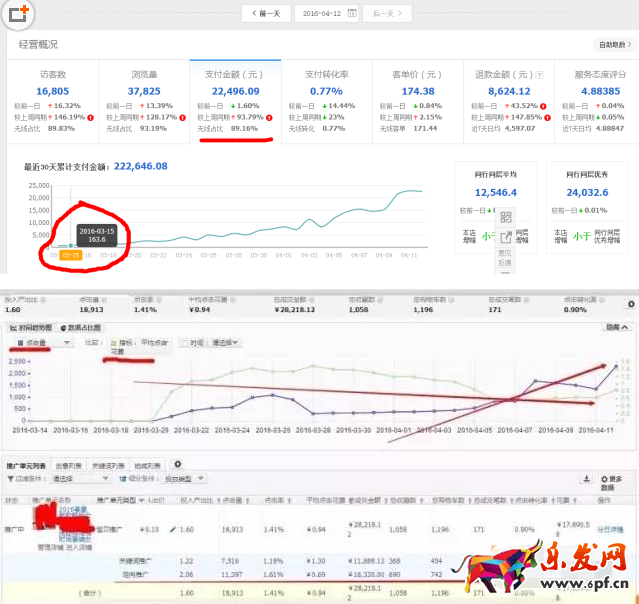Click the QR code icon
Viewport: 639px width, 604px height.
pyautogui.click(x=505, y=217)
